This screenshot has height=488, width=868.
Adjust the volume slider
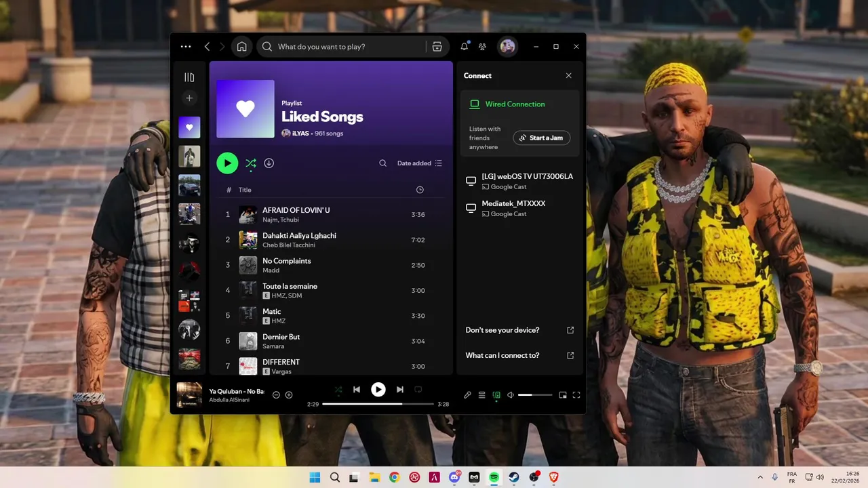coord(534,395)
